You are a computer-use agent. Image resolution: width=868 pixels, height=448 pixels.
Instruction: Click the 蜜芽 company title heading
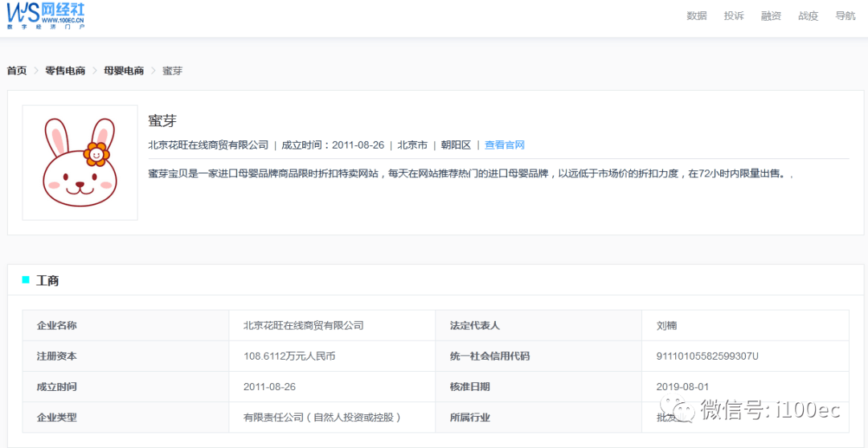(x=162, y=120)
